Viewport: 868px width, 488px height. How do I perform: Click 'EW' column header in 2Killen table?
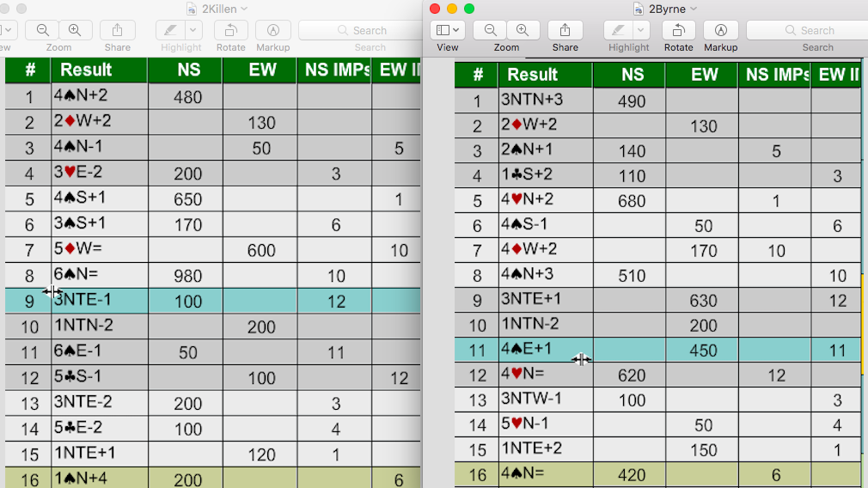point(262,70)
